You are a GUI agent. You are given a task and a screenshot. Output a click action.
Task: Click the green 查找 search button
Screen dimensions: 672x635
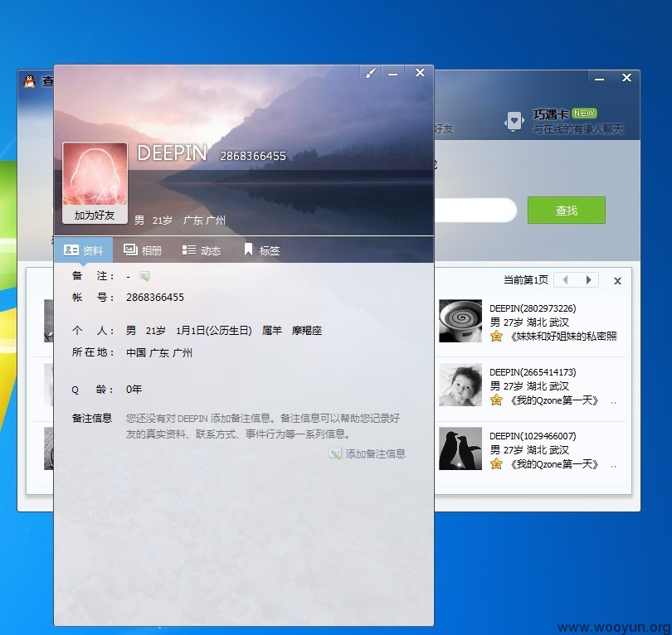[566, 211]
